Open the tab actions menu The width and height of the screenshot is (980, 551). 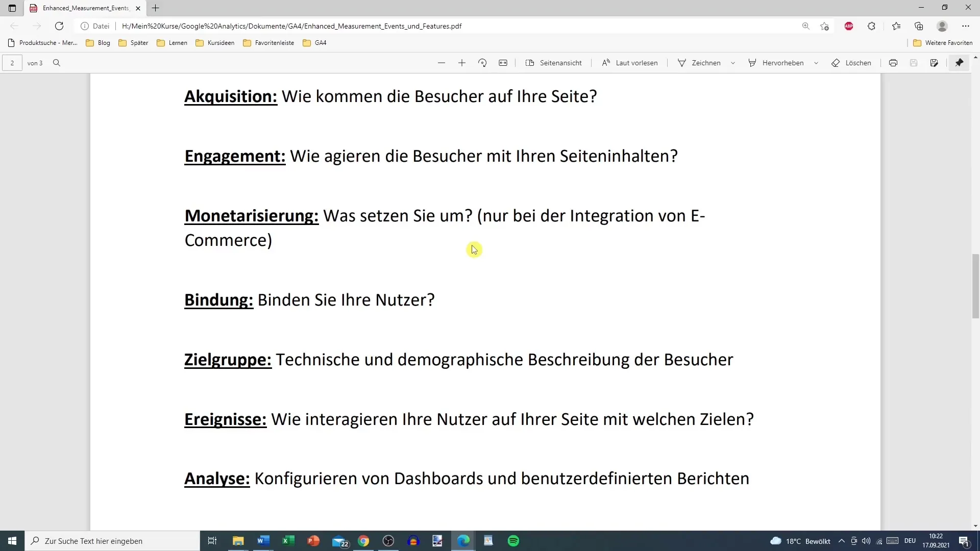click(x=12, y=8)
